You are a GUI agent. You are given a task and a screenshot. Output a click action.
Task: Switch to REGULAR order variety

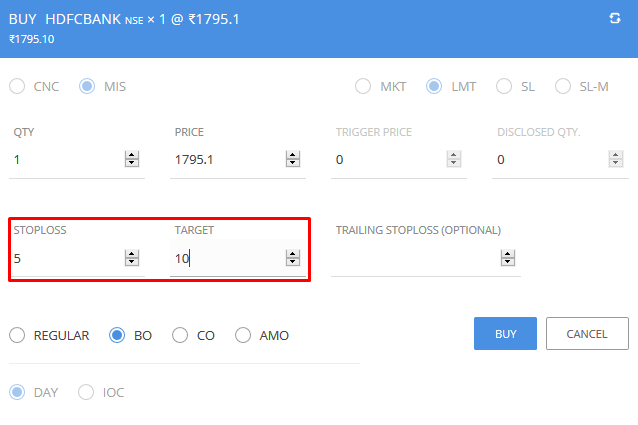[17, 335]
